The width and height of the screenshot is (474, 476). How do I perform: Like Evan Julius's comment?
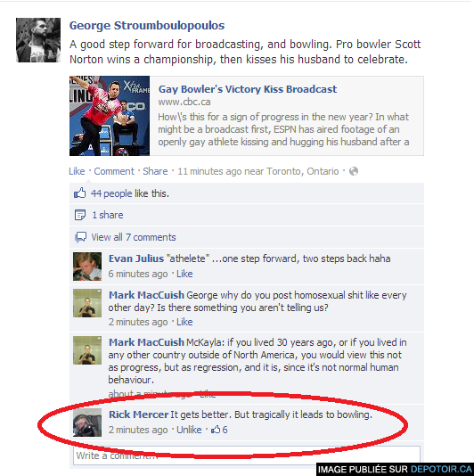184,274
